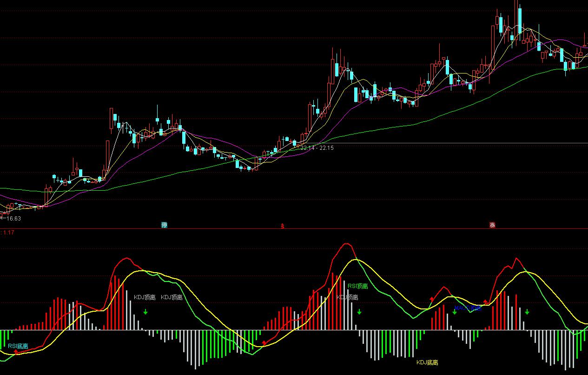The image size is (588, 375).
Task: Select the tall cyan candle at price peak
Action: (519, 21)
